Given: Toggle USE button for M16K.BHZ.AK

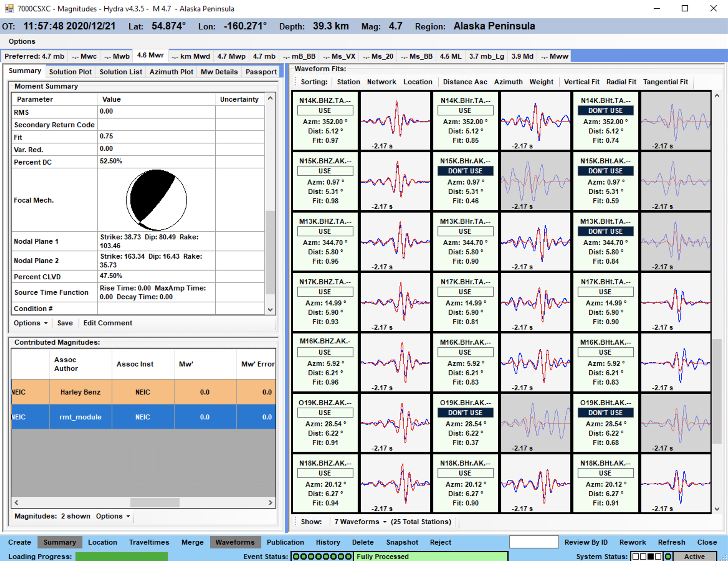Looking at the screenshot, I should (325, 352).
